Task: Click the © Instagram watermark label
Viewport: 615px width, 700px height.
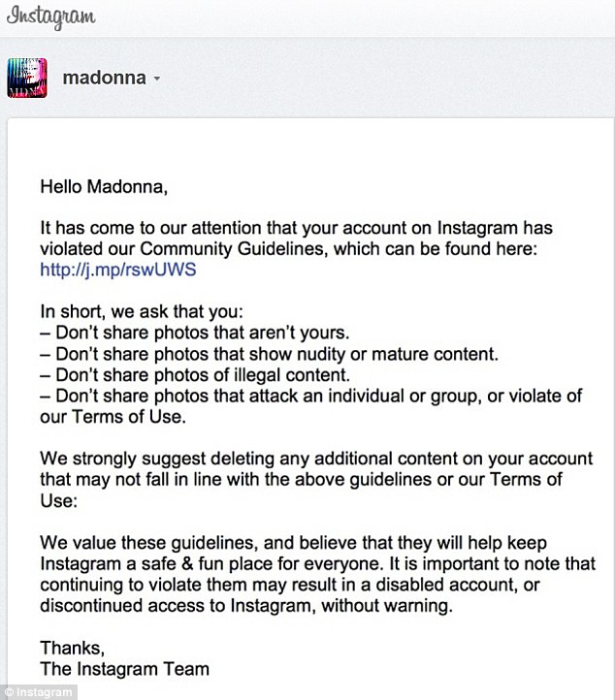Action: coord(39,692)
